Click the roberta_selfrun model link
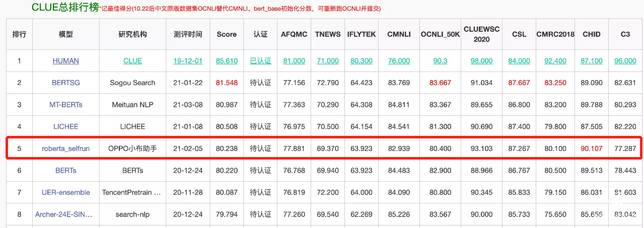The image size is (644, 228). [x=65, y=148]
